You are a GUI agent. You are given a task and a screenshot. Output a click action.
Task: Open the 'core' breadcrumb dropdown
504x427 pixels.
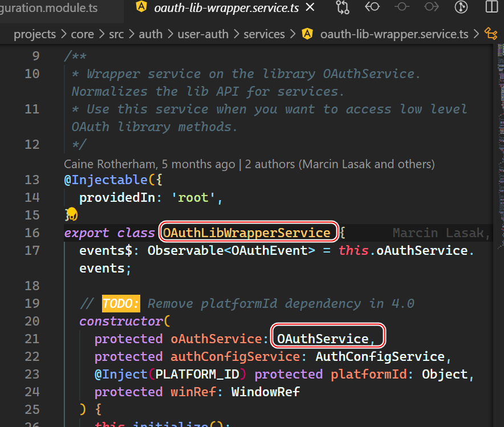point(82,34)
